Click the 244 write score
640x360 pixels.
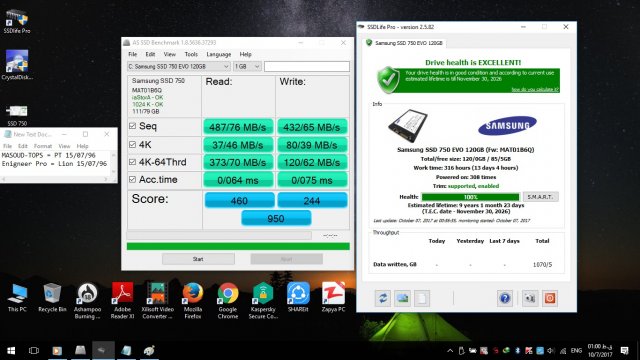click(312, 200)
